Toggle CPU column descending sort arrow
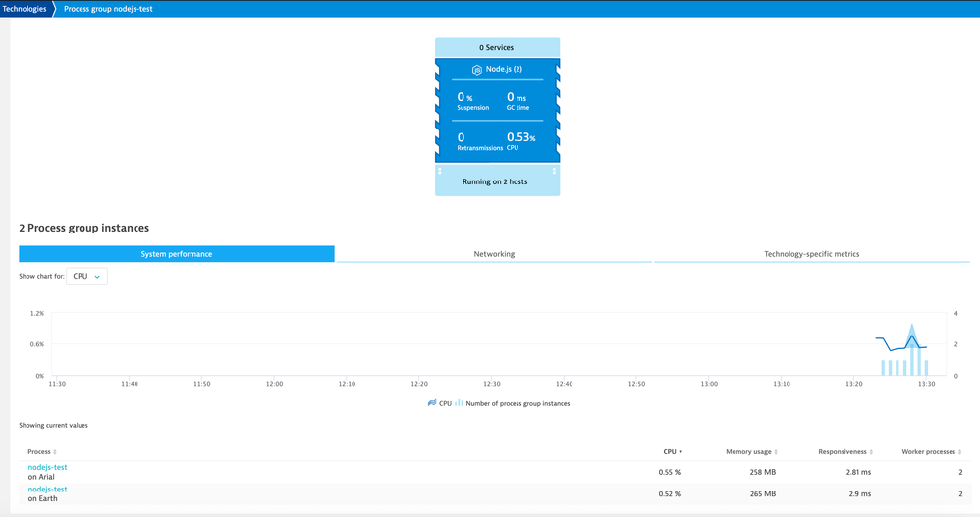 [x=681, y=452]
